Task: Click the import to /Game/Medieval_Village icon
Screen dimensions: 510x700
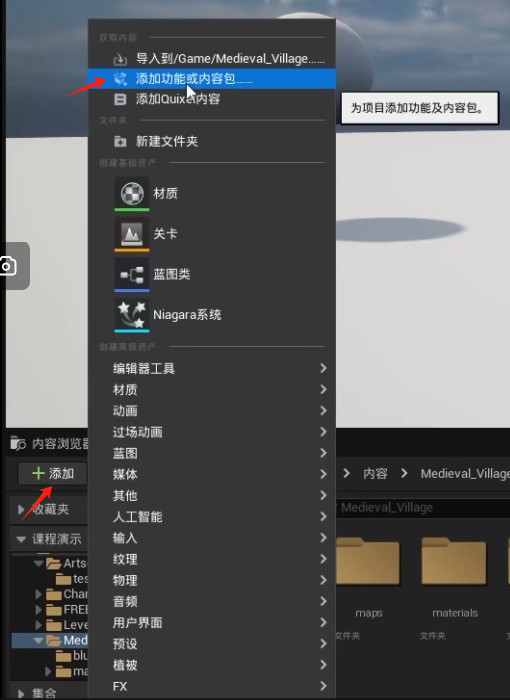Action: pos(120,59)
